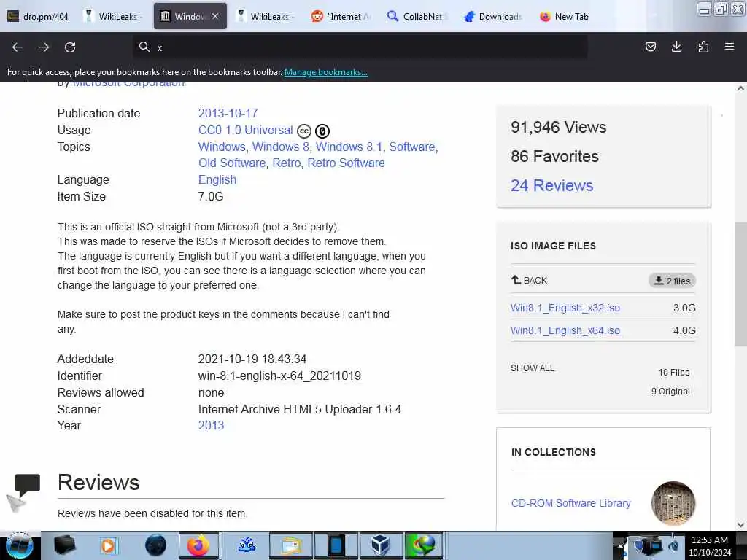Open the Firefox hamburger menu

[x=729, y=47]
